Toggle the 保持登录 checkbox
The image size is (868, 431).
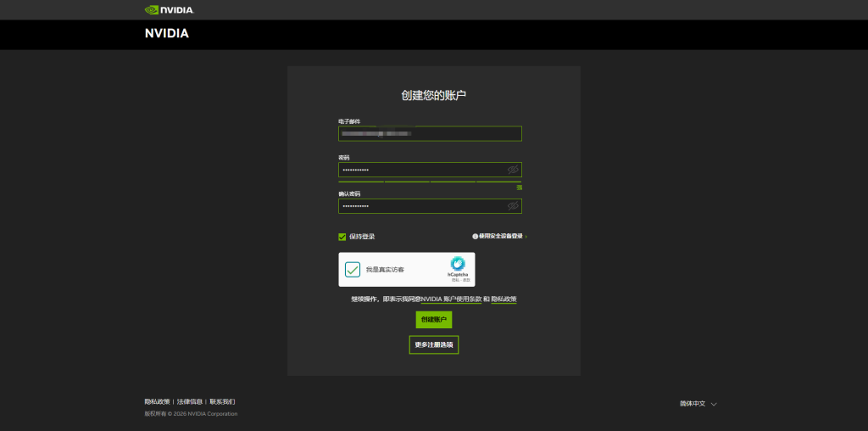click(342, 237)
